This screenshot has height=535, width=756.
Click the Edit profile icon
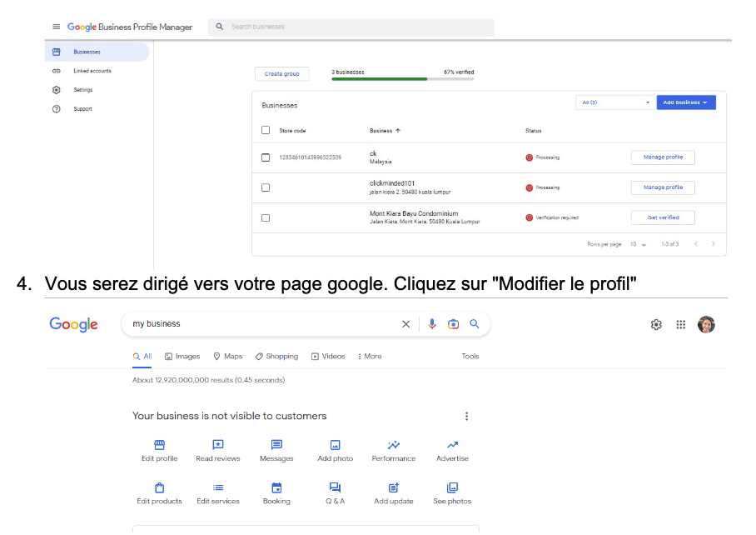[x=159, y=445]
